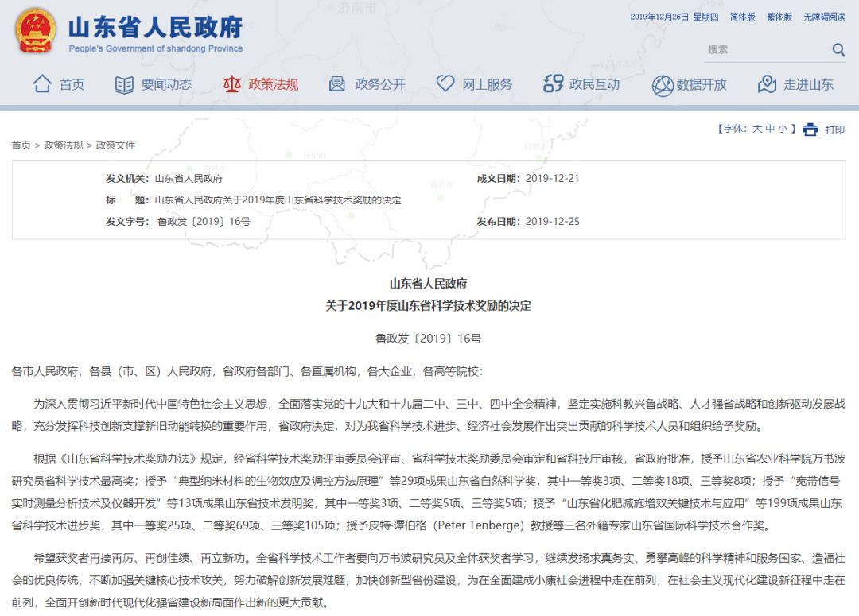This screenshot has height=616, width=859.
Task: Open the 网上服务 menu
Action: tap(487, 84)
